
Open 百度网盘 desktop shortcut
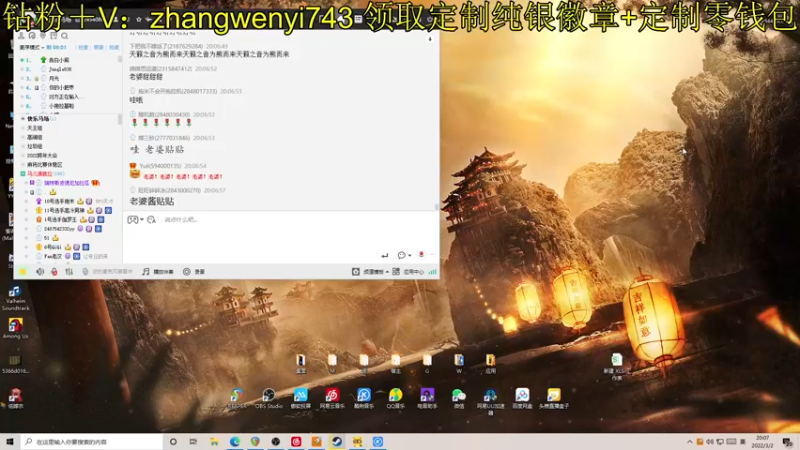pyautogui.click(x=522, y=398)
